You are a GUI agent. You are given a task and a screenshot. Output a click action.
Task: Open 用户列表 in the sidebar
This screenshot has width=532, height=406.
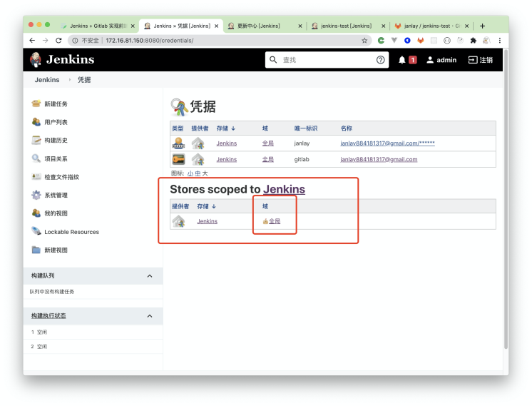coord(56,122)
